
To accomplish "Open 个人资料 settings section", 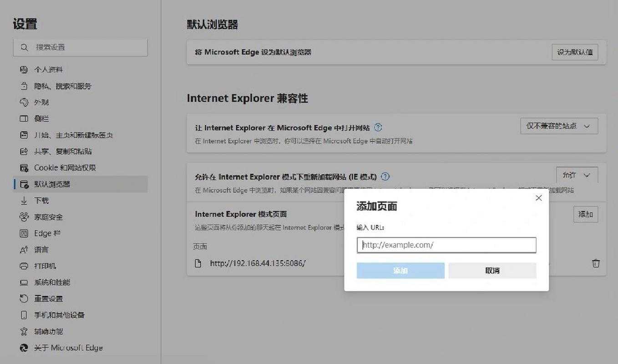I will [81, 70].
